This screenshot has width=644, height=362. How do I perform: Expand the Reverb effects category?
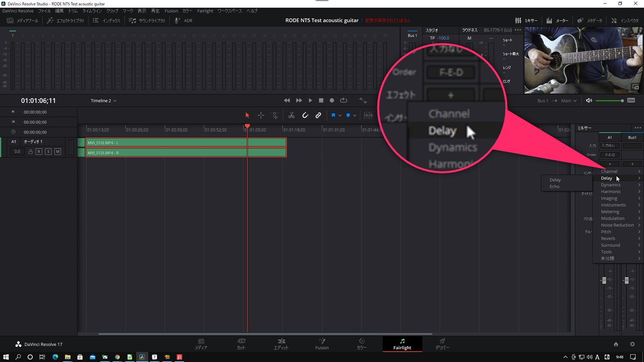[x=621, y=238]
